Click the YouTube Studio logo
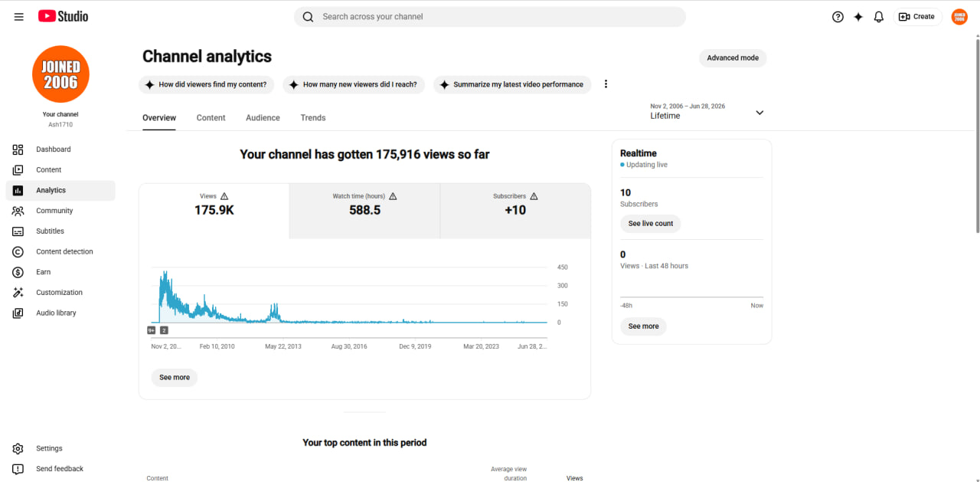 coord(63,16)
